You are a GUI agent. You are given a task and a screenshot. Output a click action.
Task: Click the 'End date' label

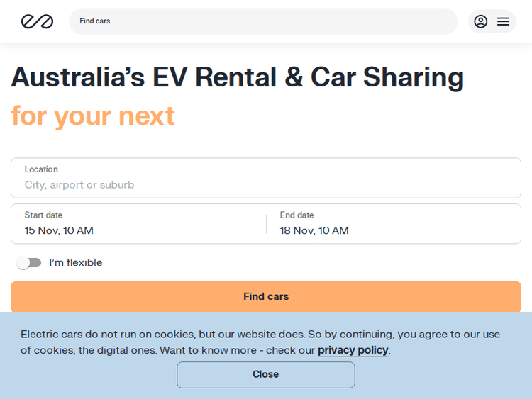(297, 215)
